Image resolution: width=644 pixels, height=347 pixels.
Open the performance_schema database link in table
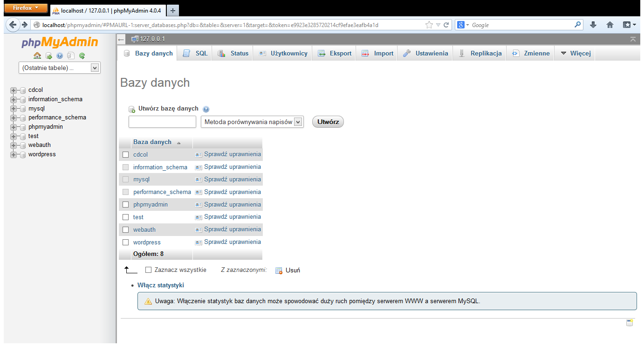click(162, 192)
